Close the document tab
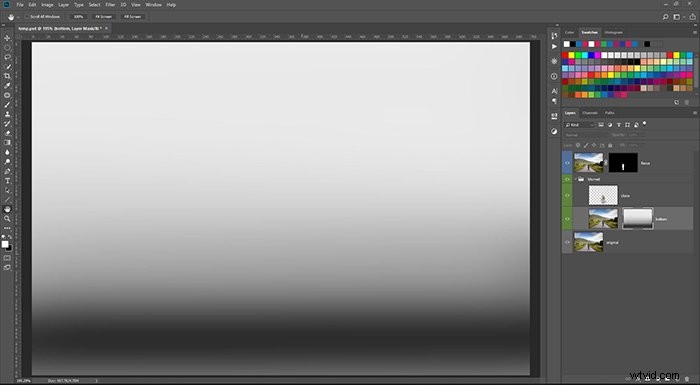This screenshot has height=385, width=700. tap(106, 28)
